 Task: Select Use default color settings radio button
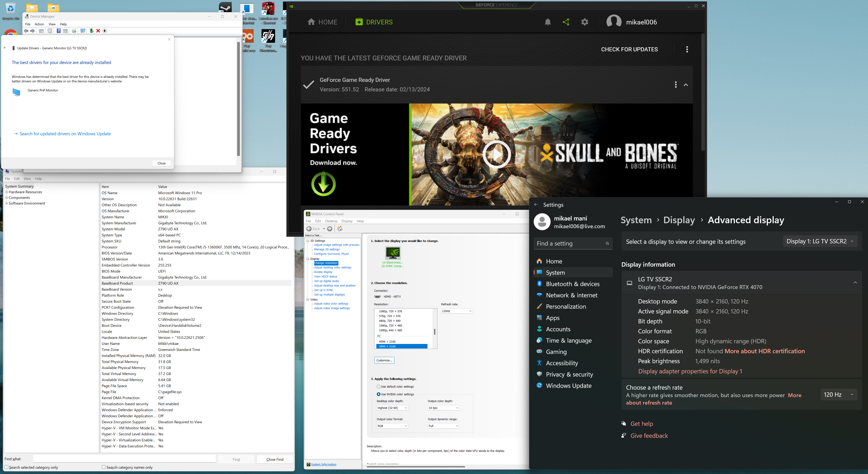pos(378,387)
